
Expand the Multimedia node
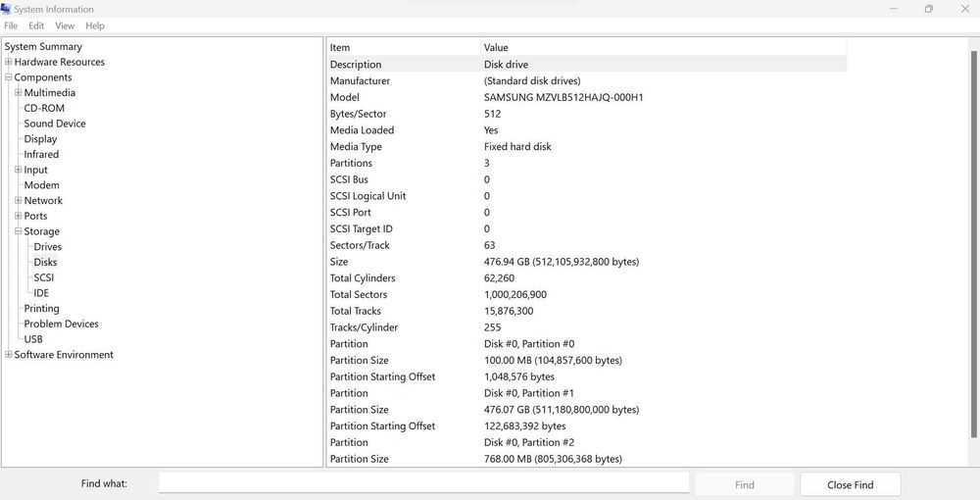click(18, 92)
